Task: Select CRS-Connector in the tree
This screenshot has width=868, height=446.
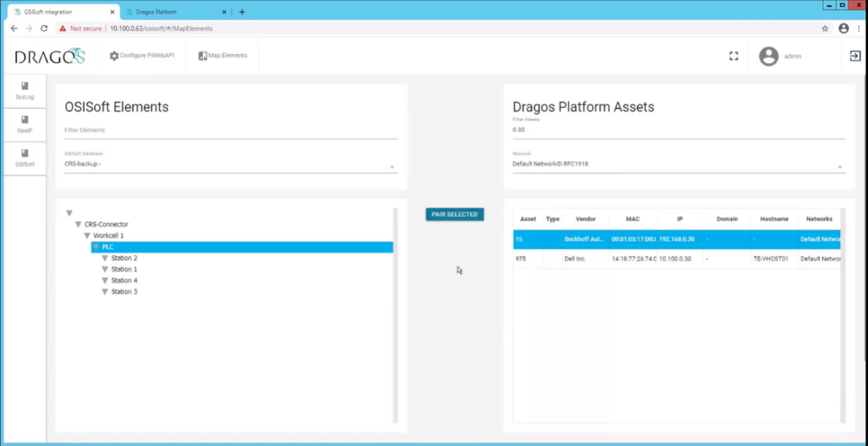Action: tap(106, 225)
